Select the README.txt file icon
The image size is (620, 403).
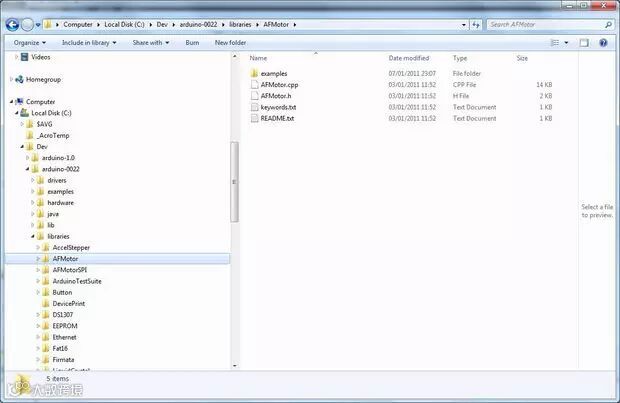(254, 118)
